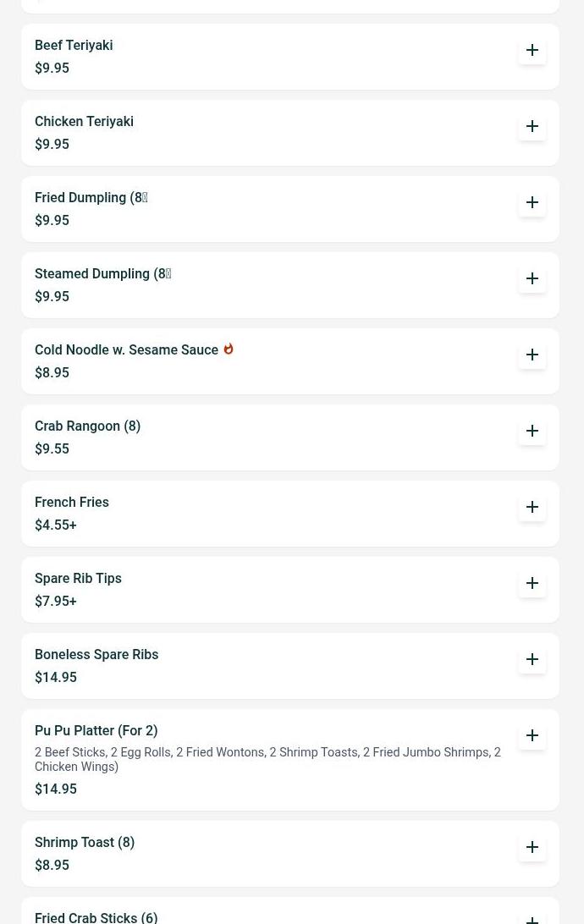Select Cold Noodle w. Sesame Sauce title

(x=126, y=350)
